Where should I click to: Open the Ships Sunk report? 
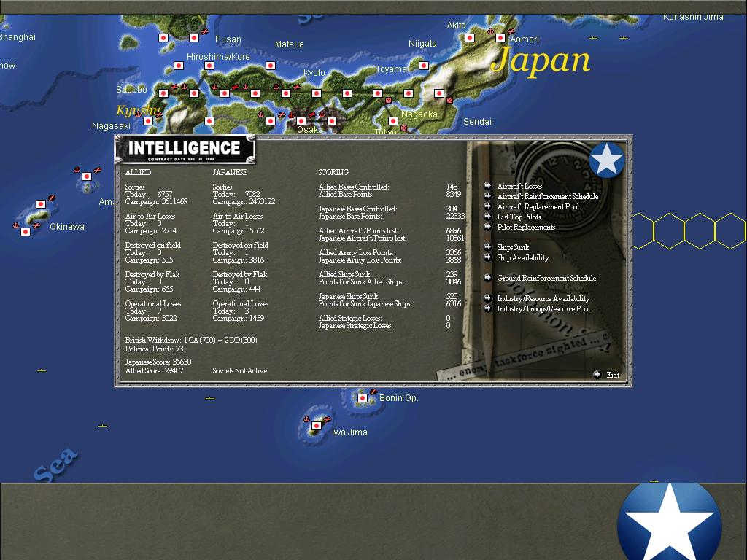(x=513, y=247)
